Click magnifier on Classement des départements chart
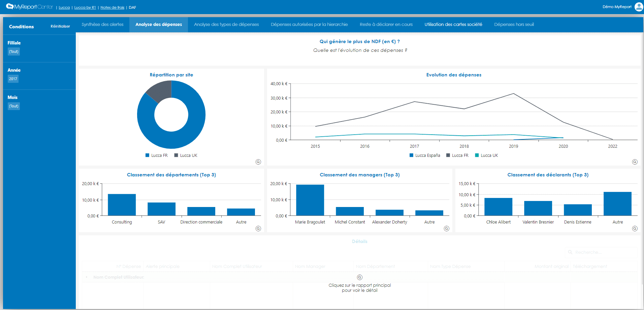Screen dimensions: 644x310 coord(258,229)
